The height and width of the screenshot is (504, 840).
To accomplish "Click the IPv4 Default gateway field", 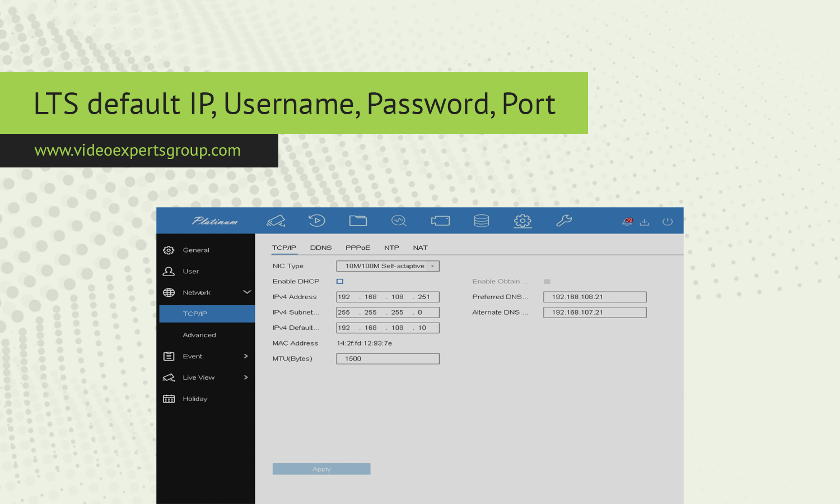I will [388, 328].
